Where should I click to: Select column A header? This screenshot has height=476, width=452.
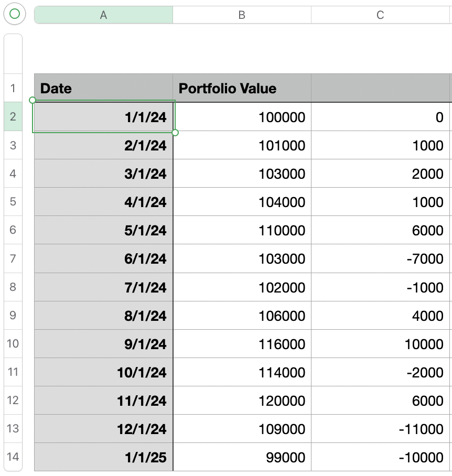103,15
